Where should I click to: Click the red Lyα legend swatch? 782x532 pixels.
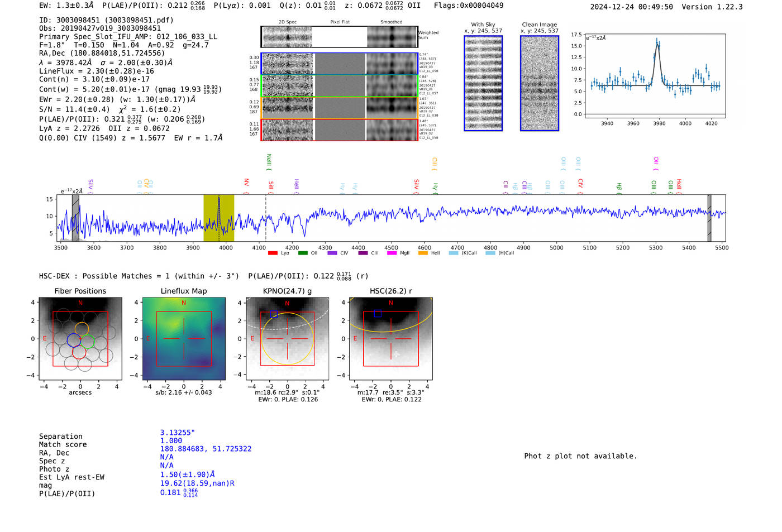coord(273,253)
